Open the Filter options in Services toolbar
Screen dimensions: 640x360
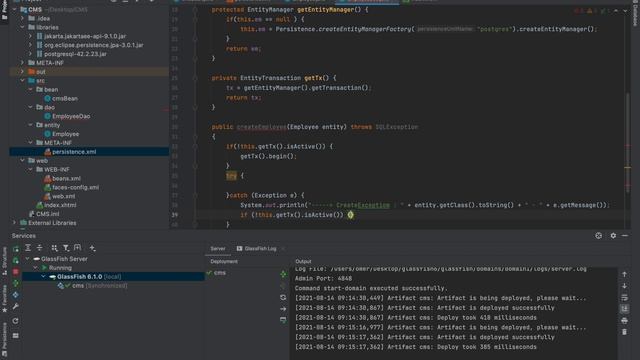tap(66, 248)
